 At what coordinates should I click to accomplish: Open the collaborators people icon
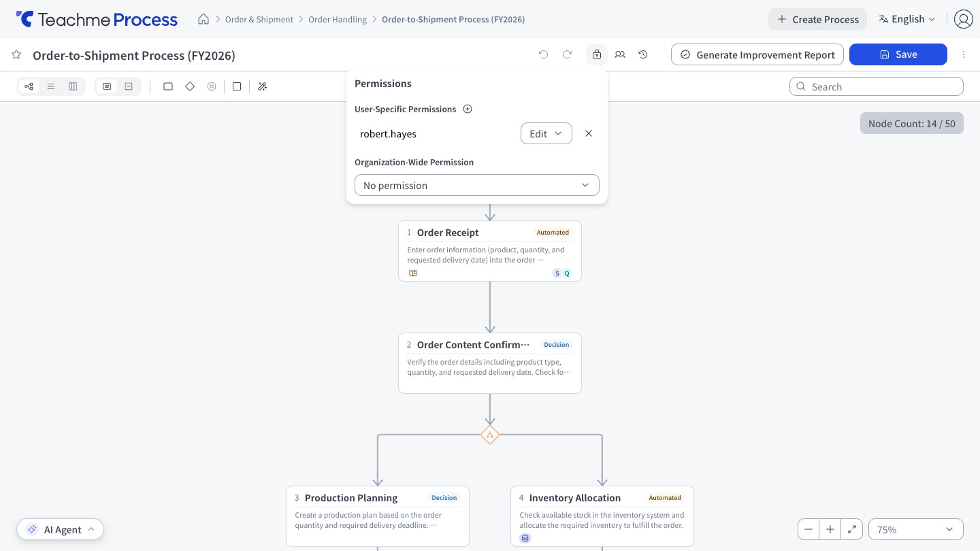(x=620, y=54)
